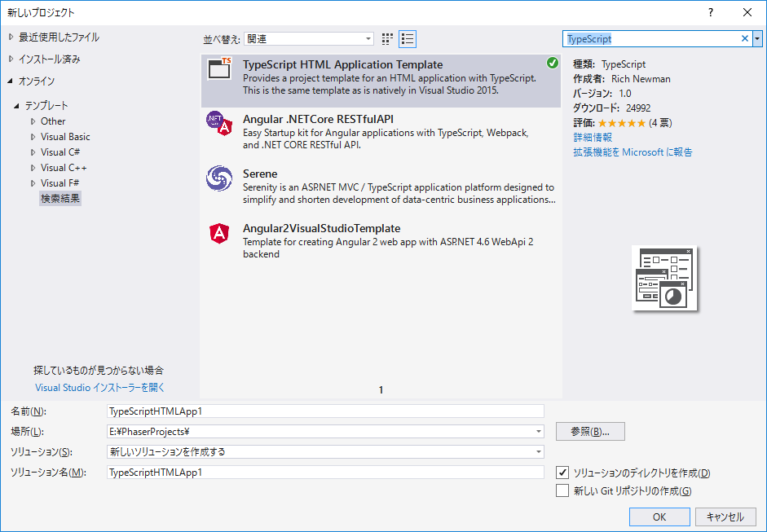Click the green installed checkmark icon
The height and width of the screenshot is (532, 767).
pyautogui.click(x=553, y=63)
